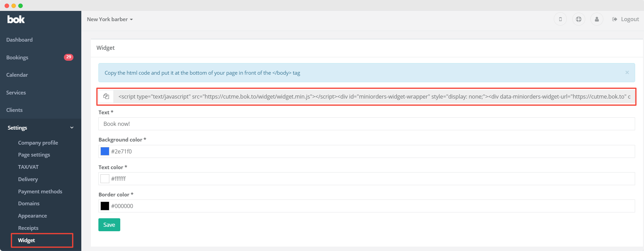Click the 'Copy the html code' instruction text
This screenshot has height=251, width=644.
coord(202,73)
